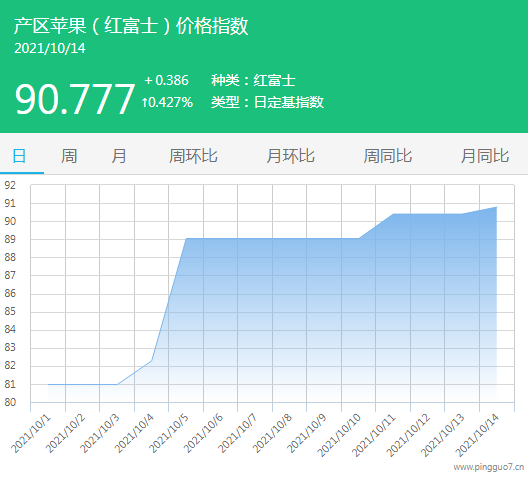This screenshot has height=478, width=528.
Task: Click y-axis label 87
Action: (10, 275)
